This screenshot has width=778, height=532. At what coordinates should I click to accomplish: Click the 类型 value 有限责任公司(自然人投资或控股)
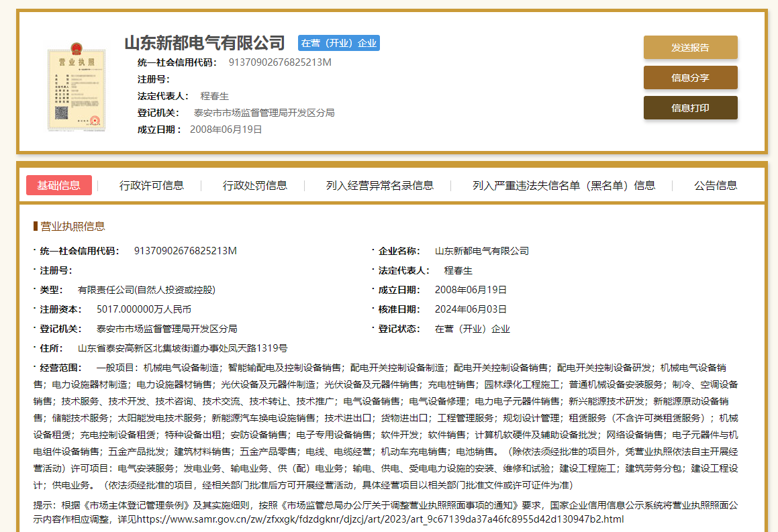pos(146,290)
